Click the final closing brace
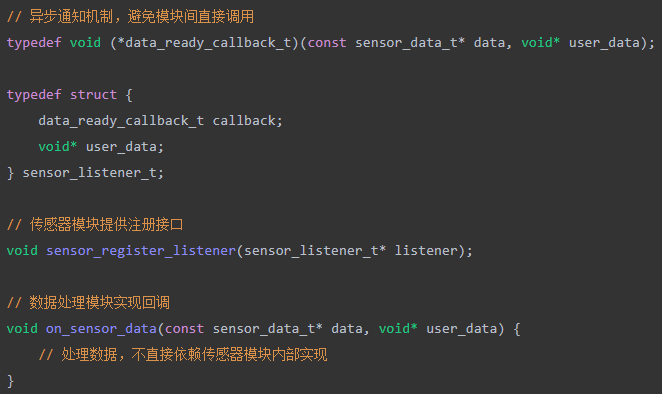 11,381
